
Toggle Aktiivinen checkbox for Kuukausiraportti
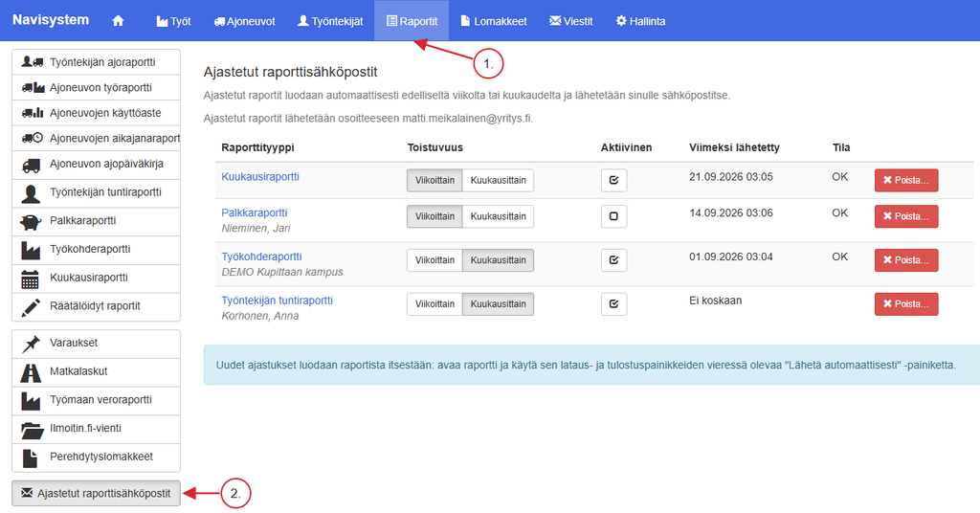pos(613,180)
